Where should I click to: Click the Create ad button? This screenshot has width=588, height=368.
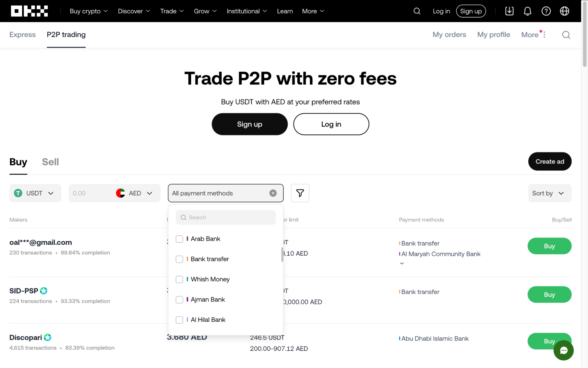(549, 162)
